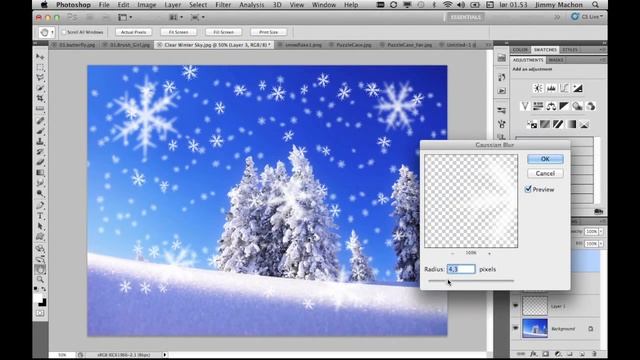Hide Layer 1 with eye icon
Screen dimensions: 640x360
[x=516, y=306]
